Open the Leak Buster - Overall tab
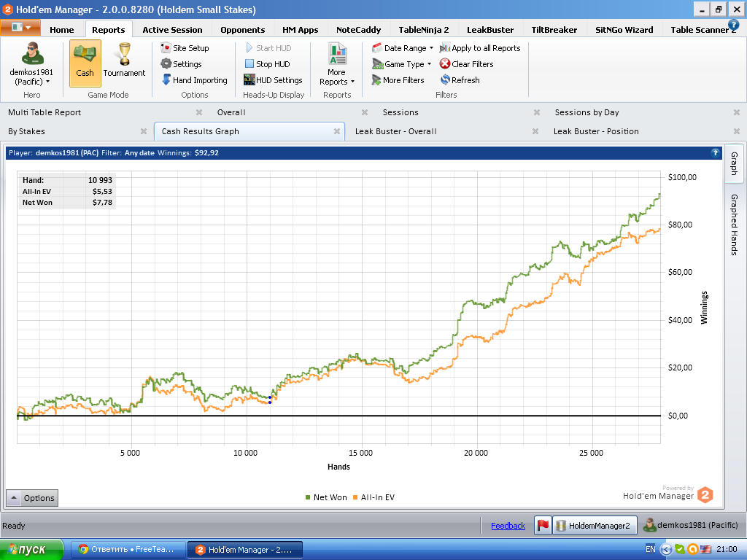The width and height of the screenshot is (747, 560). tap(396, 131)
